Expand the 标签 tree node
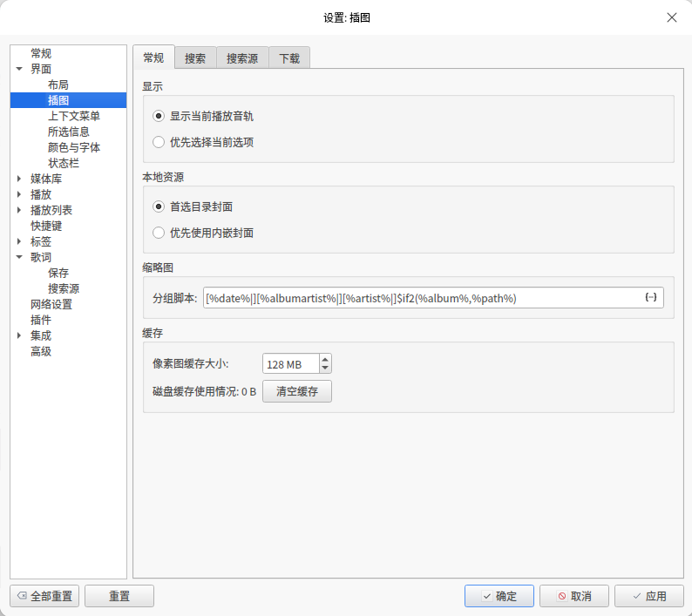This screenshot has width=692, height=616. [19, 241]
